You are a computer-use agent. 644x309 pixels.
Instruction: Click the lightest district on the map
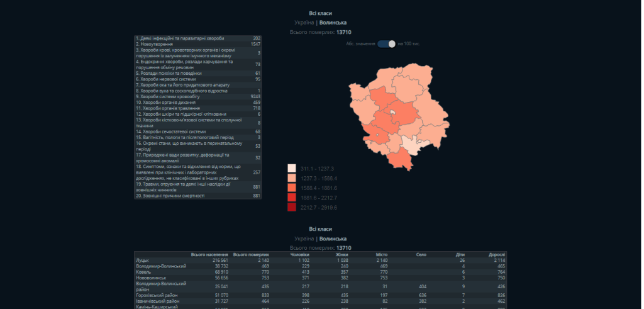tap(409, 145)
